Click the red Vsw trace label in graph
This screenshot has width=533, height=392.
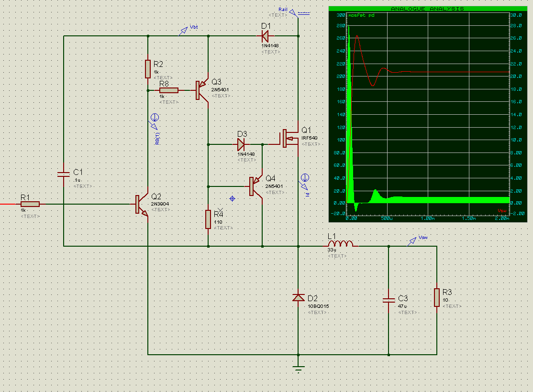coord(502,211)
